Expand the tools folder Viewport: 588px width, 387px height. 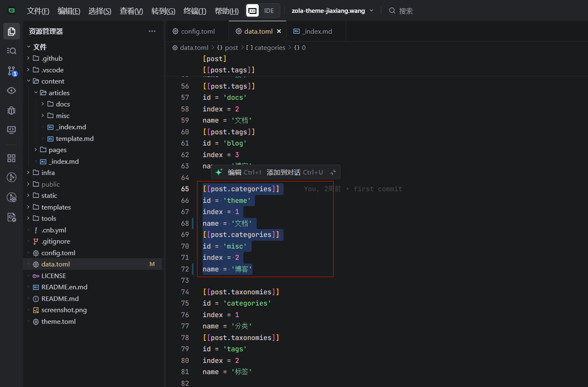93,218
